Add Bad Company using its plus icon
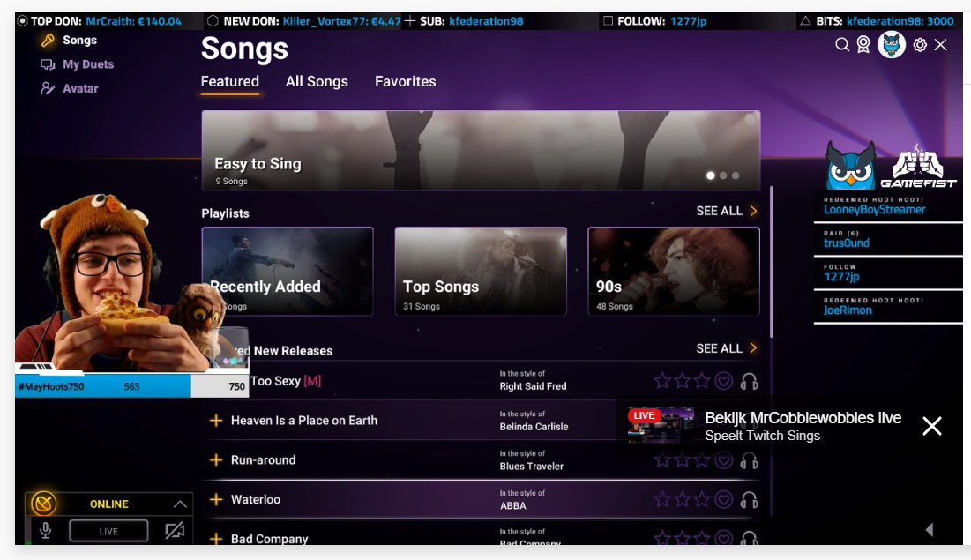The width and height of the screenshot is (971, 560). click(x=215, y=538)
